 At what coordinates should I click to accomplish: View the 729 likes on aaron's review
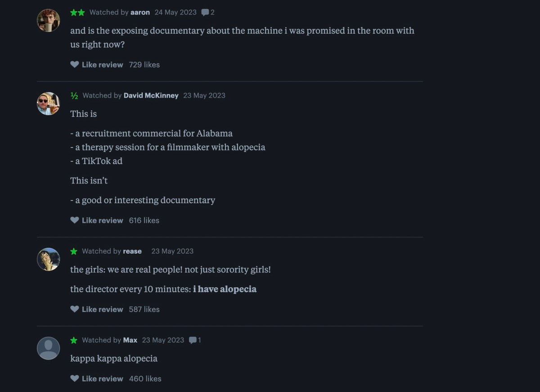tap(144, 64)
